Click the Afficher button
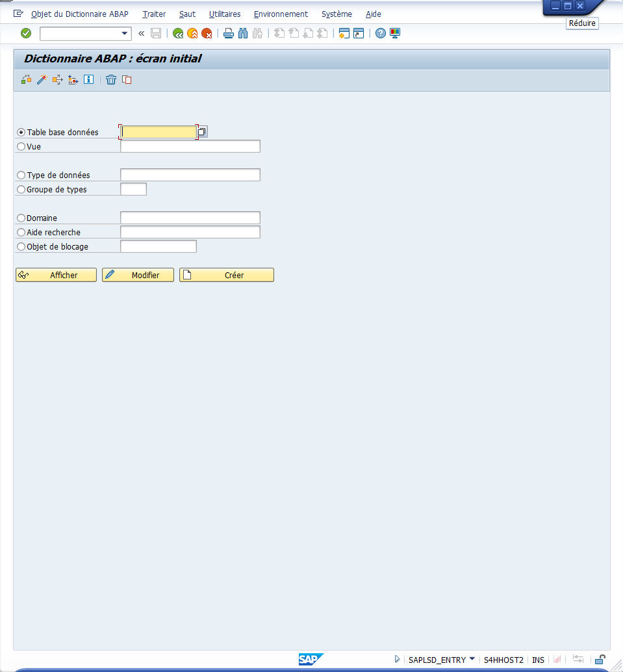Screen dimensions: 623x672 [56, 275]
